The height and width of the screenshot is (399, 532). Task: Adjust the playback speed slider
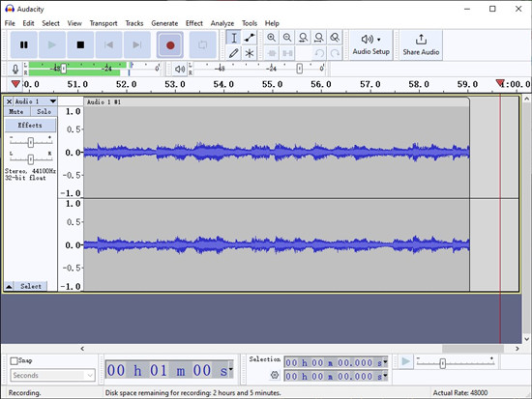click(x=442, y=364)
